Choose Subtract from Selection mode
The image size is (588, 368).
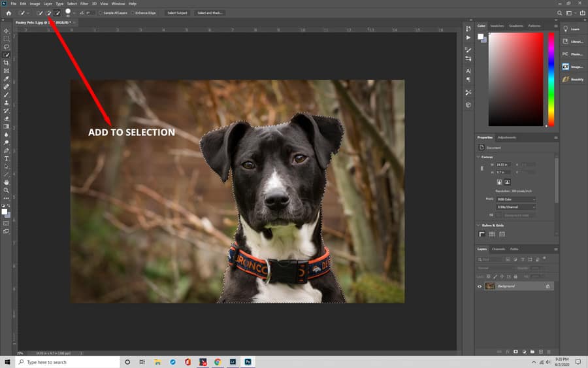point(57,13)
